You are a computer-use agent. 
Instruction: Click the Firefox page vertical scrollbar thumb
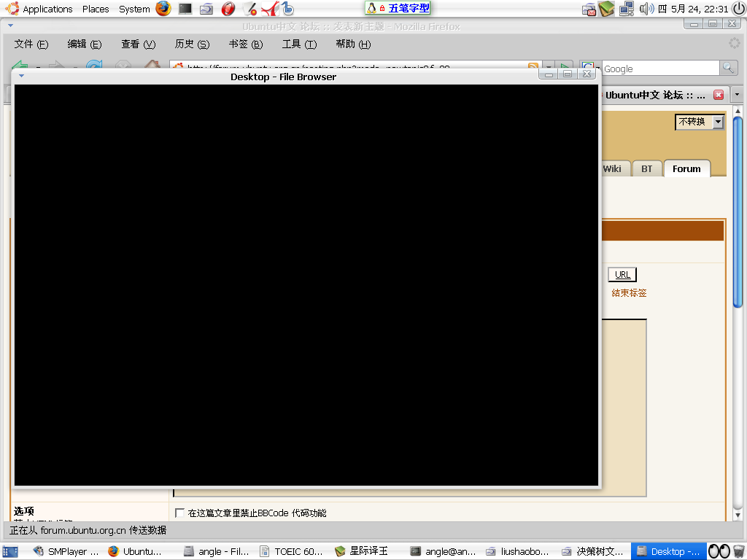(x=738, y=212)
